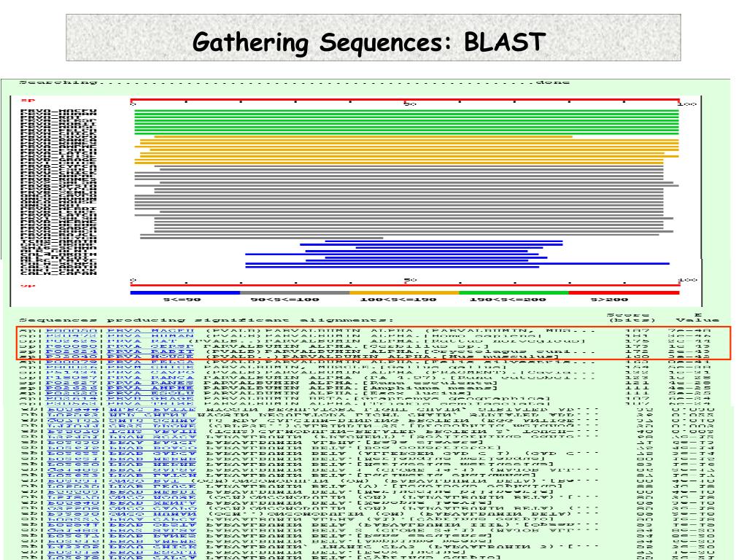Click 'Sequences producing significant alignments:' heading
Viewport: 747px width, 560px height.
[x=206, y=320]
